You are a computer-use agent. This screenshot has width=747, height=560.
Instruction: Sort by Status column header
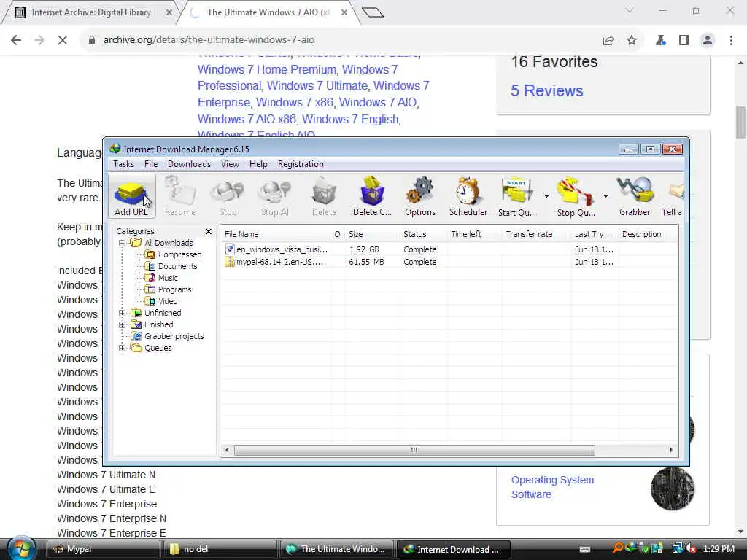(x=423, y=234)
